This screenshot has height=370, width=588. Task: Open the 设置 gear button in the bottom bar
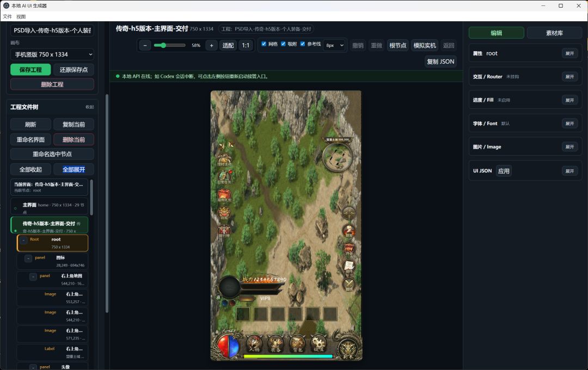(318, 344)
